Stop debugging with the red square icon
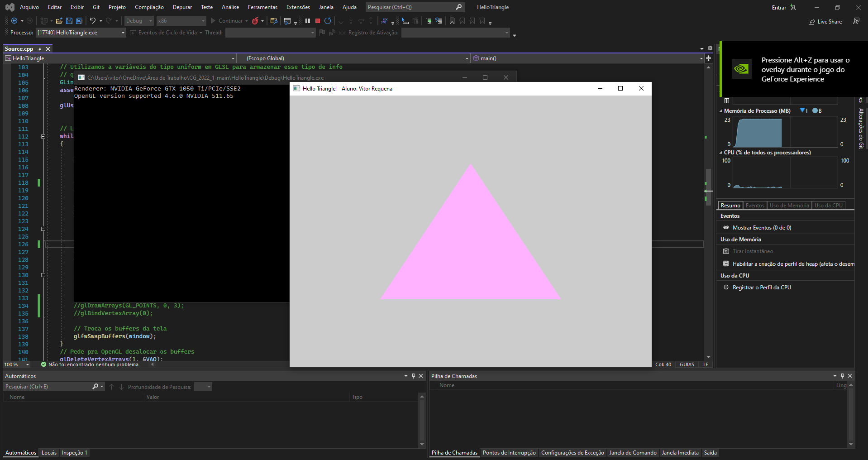 coord(318,21)
